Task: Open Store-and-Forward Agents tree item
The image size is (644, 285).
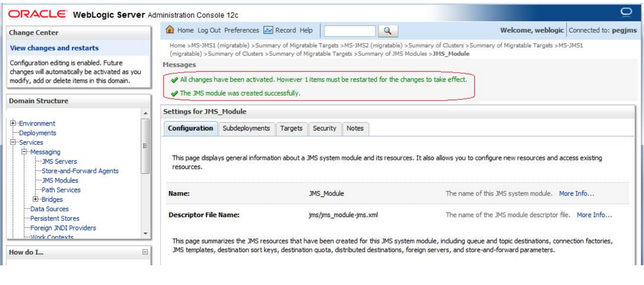Action: click(x=80, y=171)
